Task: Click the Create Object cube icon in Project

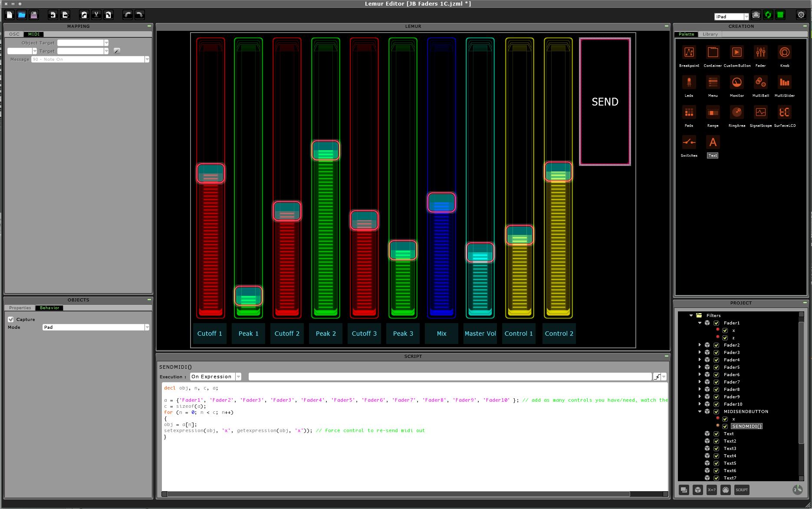Action: (697, 490)
